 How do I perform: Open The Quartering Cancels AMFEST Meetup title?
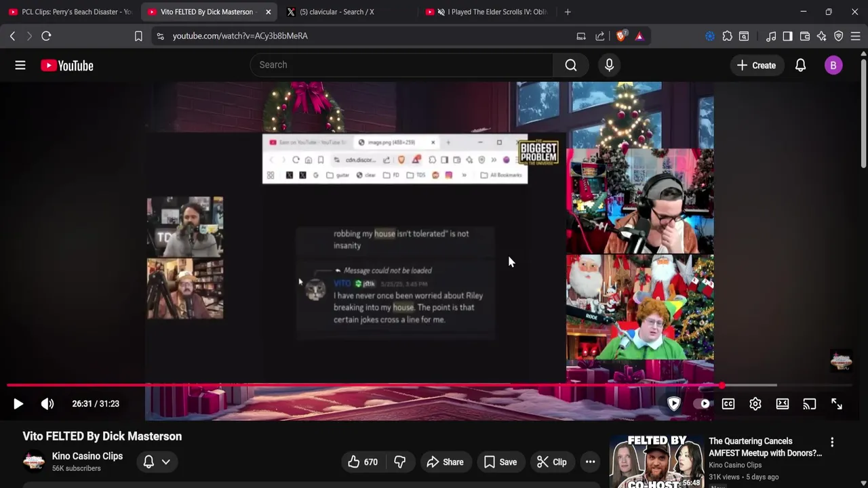click(765, 447)
